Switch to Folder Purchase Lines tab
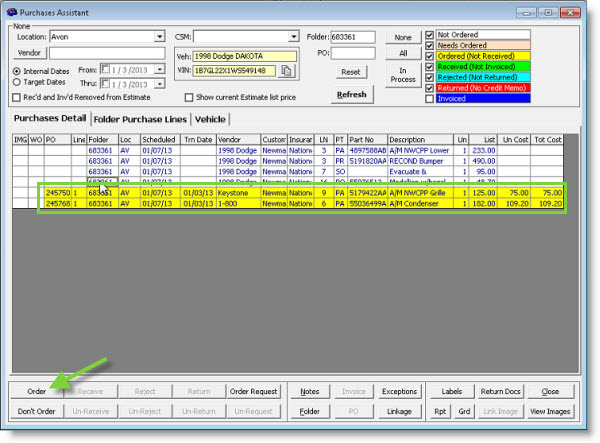This screenshot has height=443, width=600. coord(140,119)
